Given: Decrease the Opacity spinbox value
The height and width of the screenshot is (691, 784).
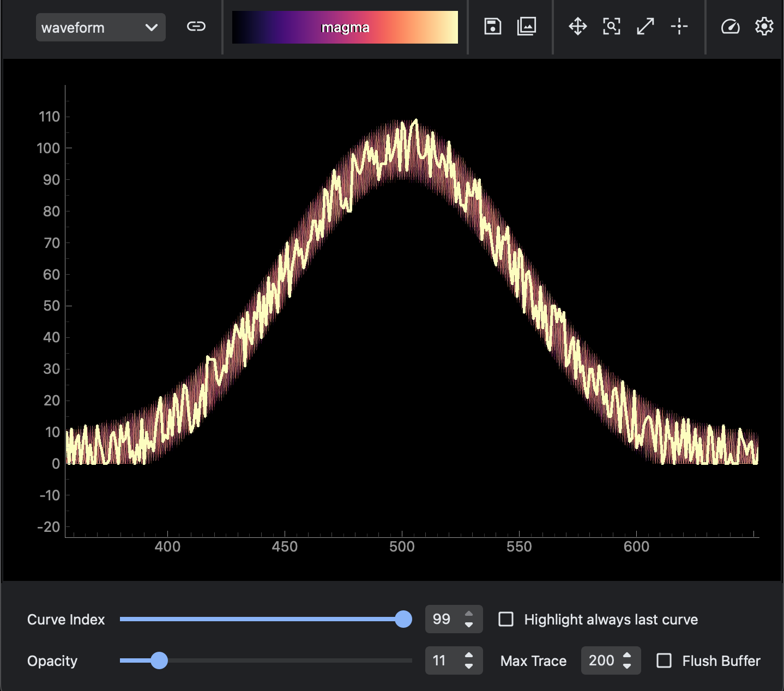Looking at the screenshot, I should coord(469,666).
